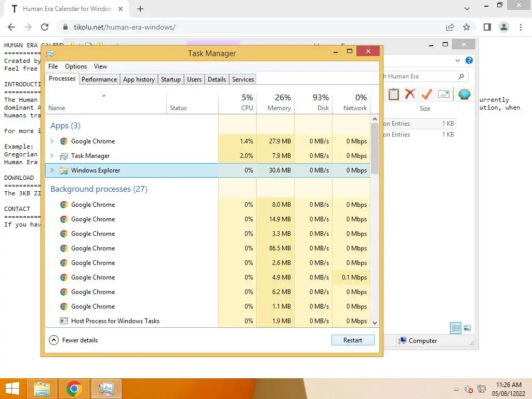Click Task Manager title bar icon
Screen dimensions: 532x399
(x=50, y=54)
